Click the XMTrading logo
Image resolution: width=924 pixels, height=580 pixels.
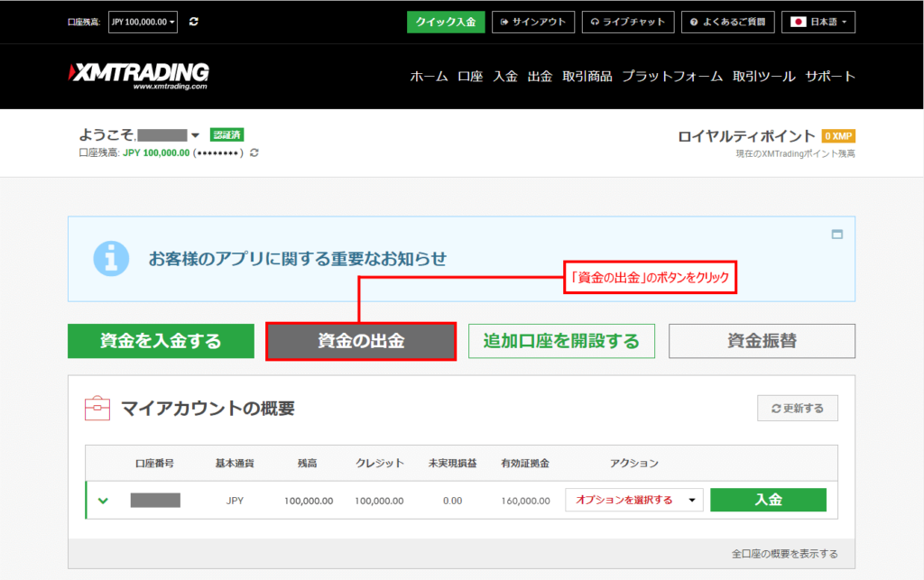pyautogui.click(x=138, y=76)
